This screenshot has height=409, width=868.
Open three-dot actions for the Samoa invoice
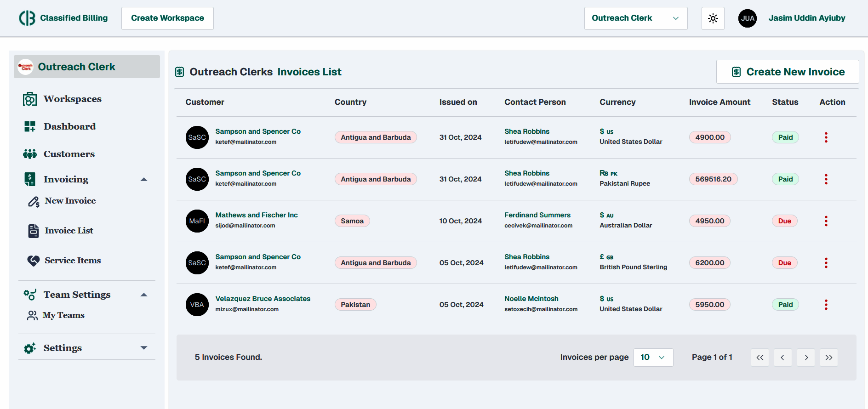826,221
